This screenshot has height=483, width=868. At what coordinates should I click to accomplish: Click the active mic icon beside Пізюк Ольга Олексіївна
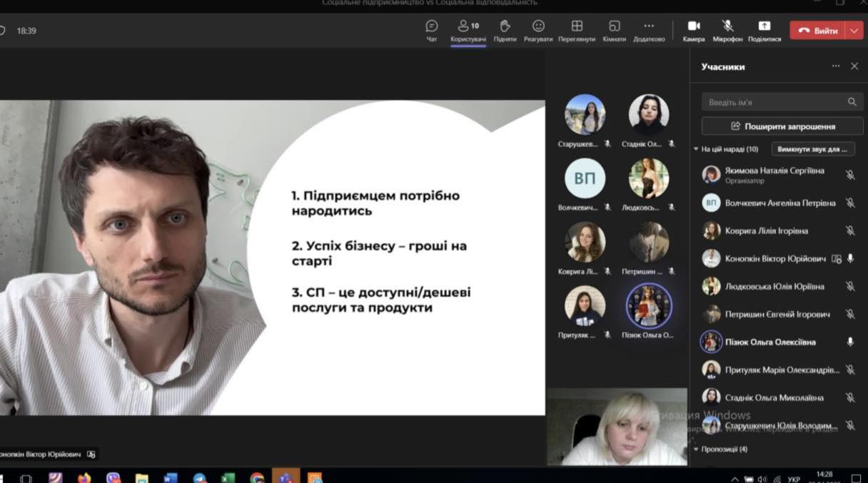(850, 342)
